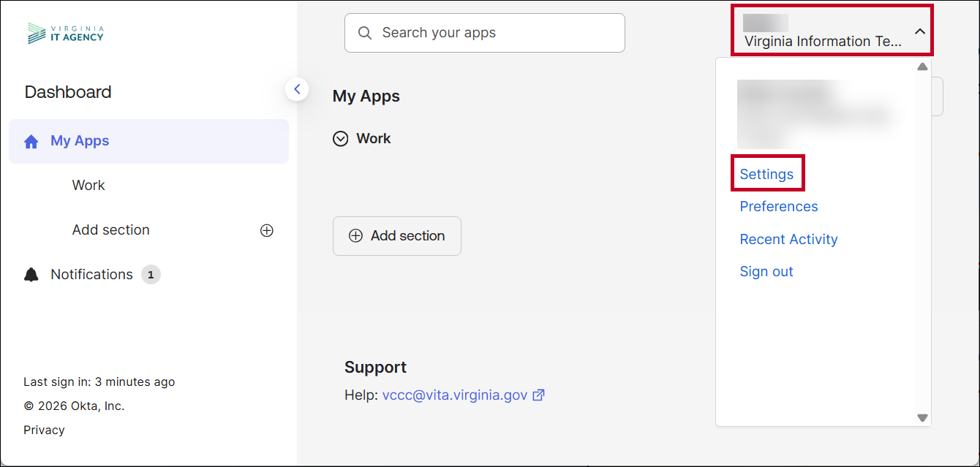Click the notification count badge
Image resolution: width=980 pixels, height=467 pixels.
[151, 275]
